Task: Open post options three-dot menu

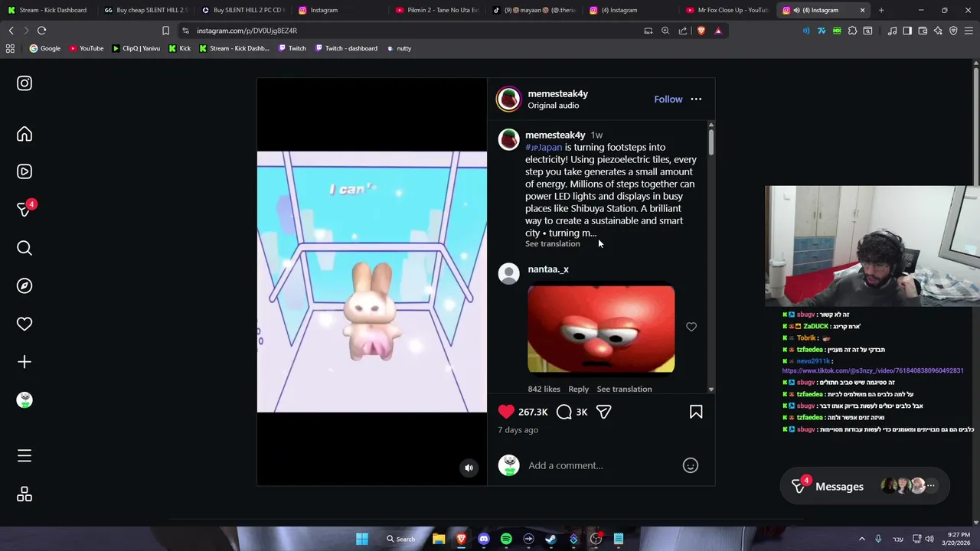Action: click(x=696, y=99)
